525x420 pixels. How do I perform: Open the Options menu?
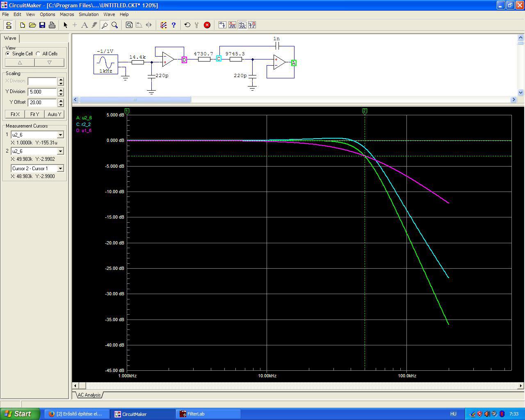click(48, 14)
